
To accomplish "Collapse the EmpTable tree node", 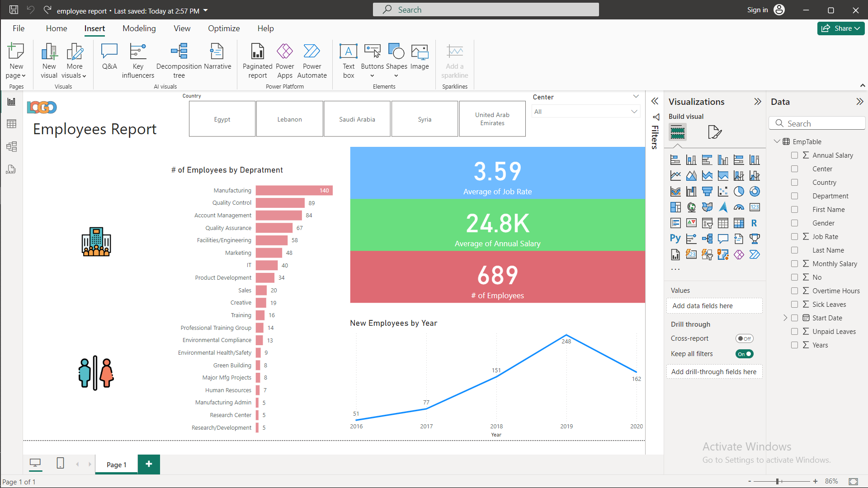I will 777,141.
